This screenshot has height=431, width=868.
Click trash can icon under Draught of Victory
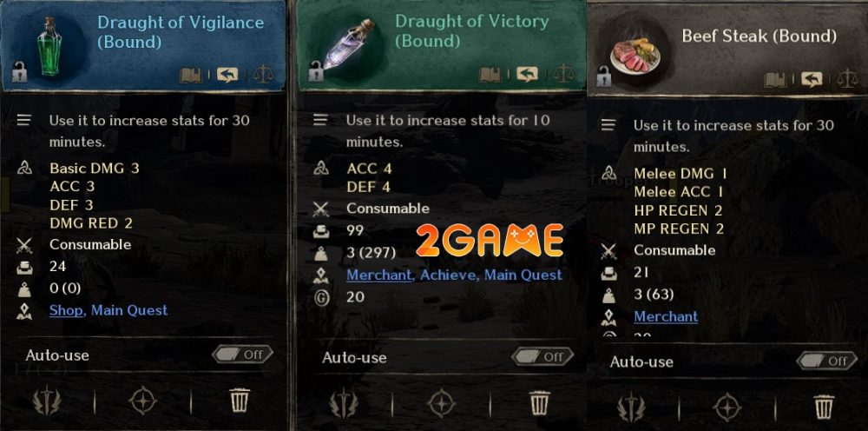540,402
